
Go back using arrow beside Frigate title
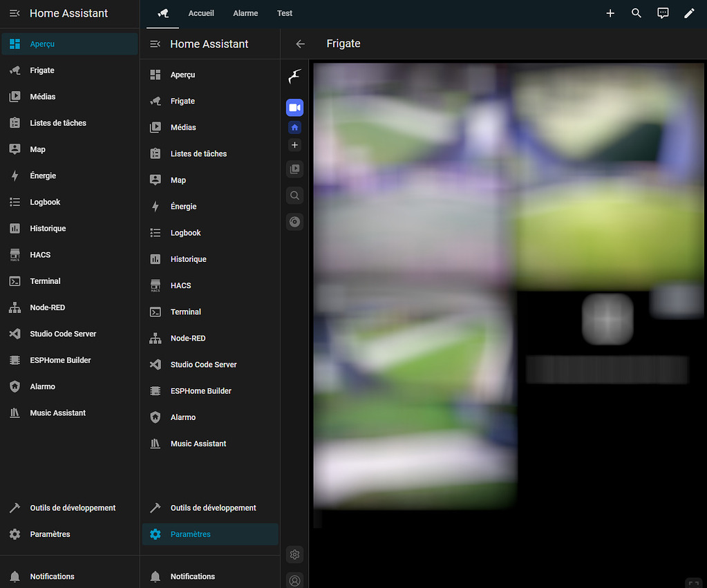(300, 44)
